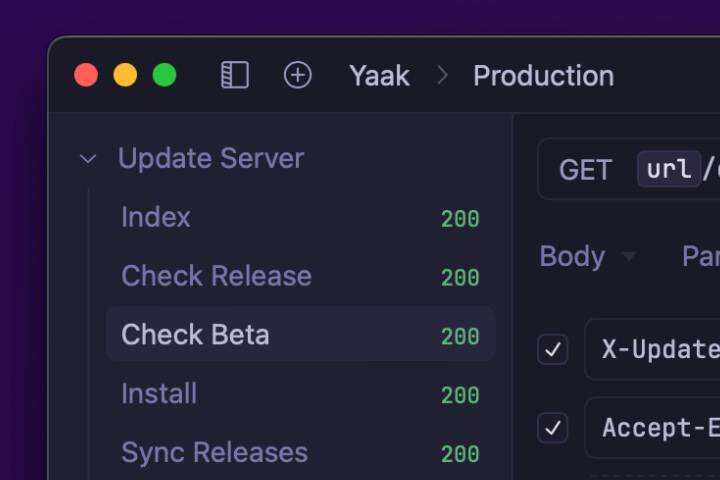Open the Yaak workspace menu
This screenshot has height=480, width=720.
point(379,76)
